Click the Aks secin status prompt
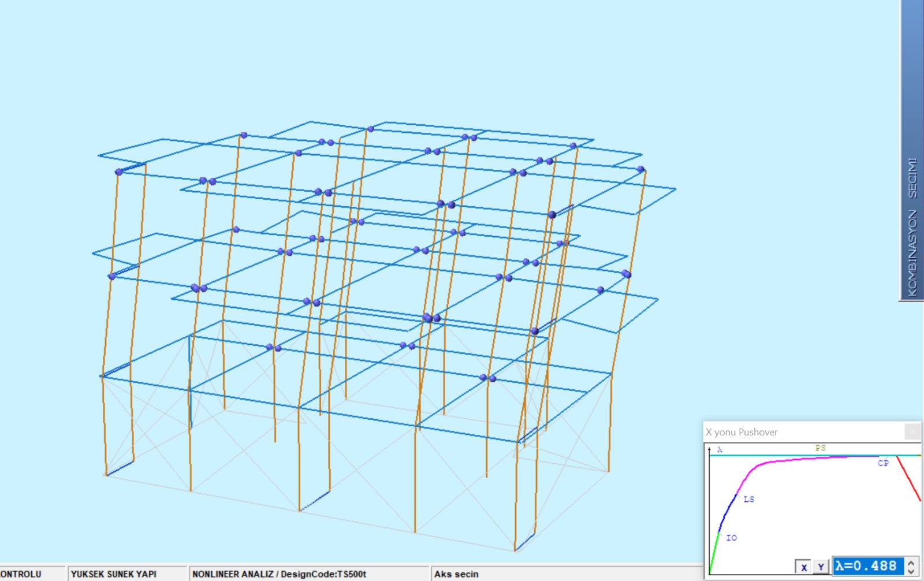 point(456,574)
